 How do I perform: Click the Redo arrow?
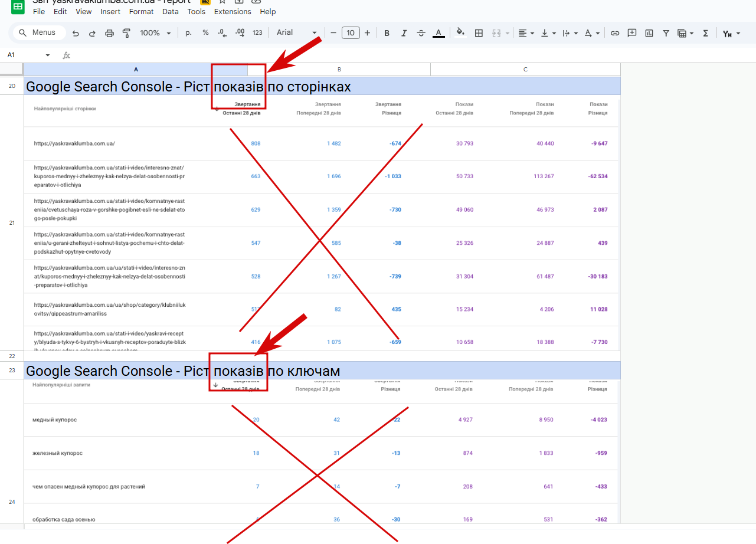[92, 33]
